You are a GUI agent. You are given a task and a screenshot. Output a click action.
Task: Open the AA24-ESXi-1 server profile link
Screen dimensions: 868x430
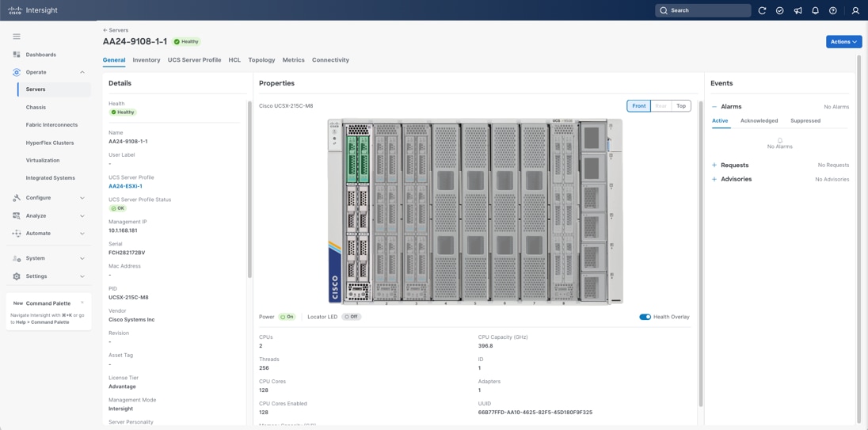coord(125,186)
